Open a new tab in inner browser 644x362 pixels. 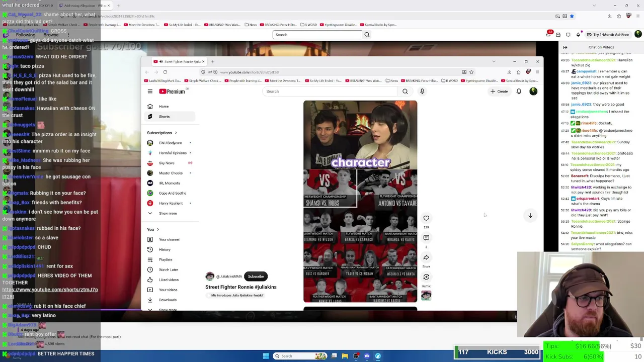(x=212, y=62)
